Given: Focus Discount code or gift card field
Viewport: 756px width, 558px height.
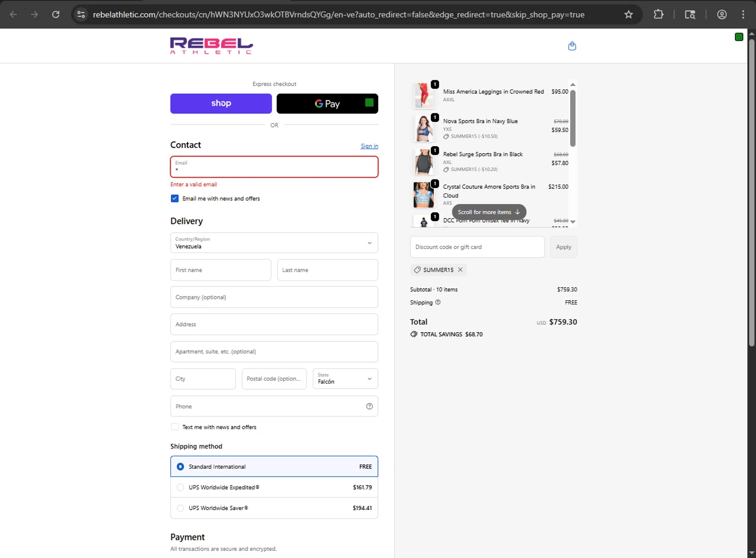Looking at the screenshot, I should click(x=477, y=247).
